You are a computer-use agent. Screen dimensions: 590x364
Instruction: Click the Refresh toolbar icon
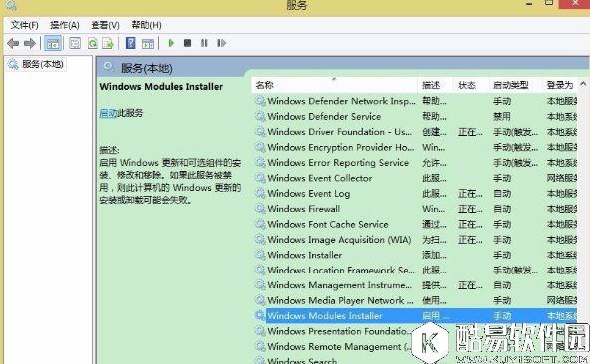coord(93,43)
